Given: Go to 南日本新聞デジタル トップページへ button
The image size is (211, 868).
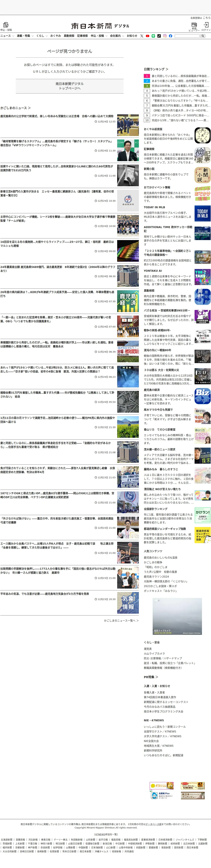Looking at the screenshot, I should pyautogui.click(x=70, y=86).
